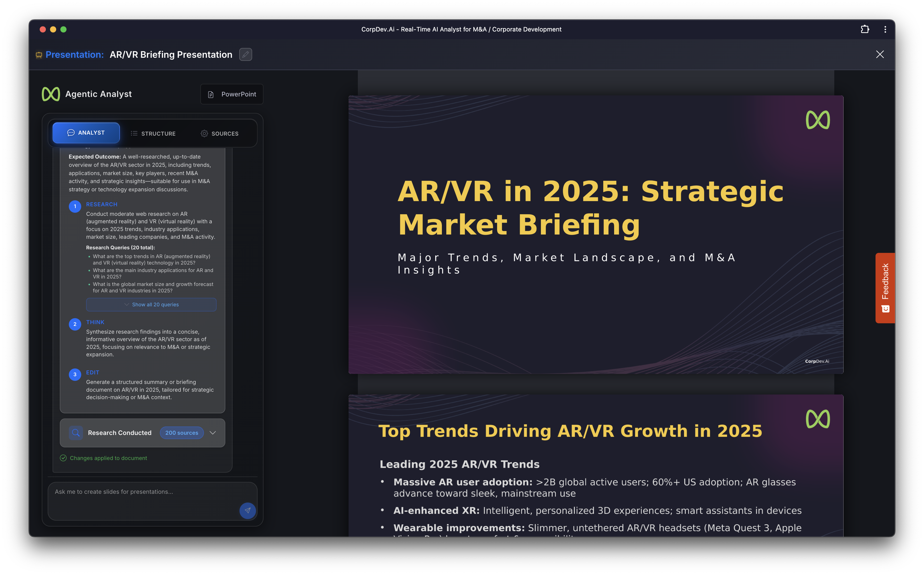Click the Research Conducted magnifier icon
Viewport: 924px width, 575px height.
tap(76, 433)
